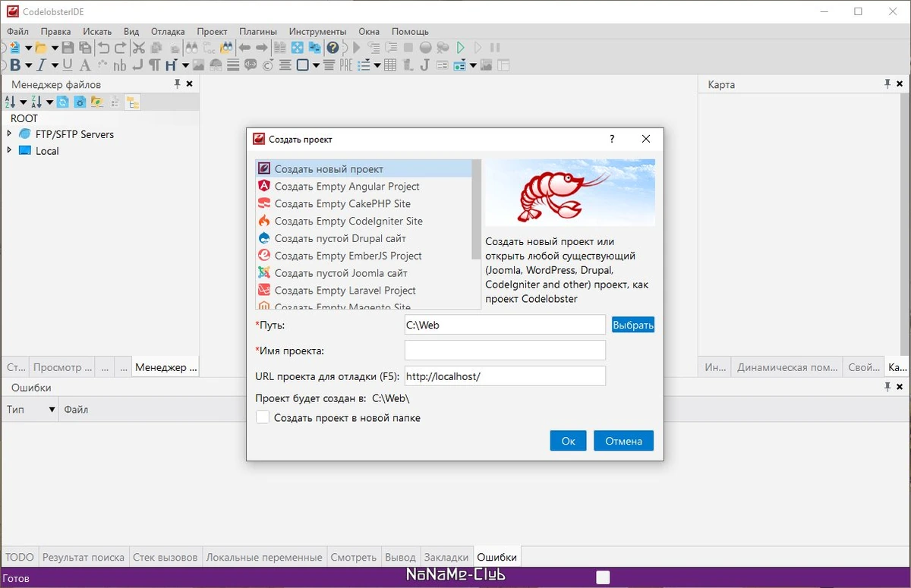Click refresh icon in file manager toolbar
911x588 pixels.
coord(63,102)
